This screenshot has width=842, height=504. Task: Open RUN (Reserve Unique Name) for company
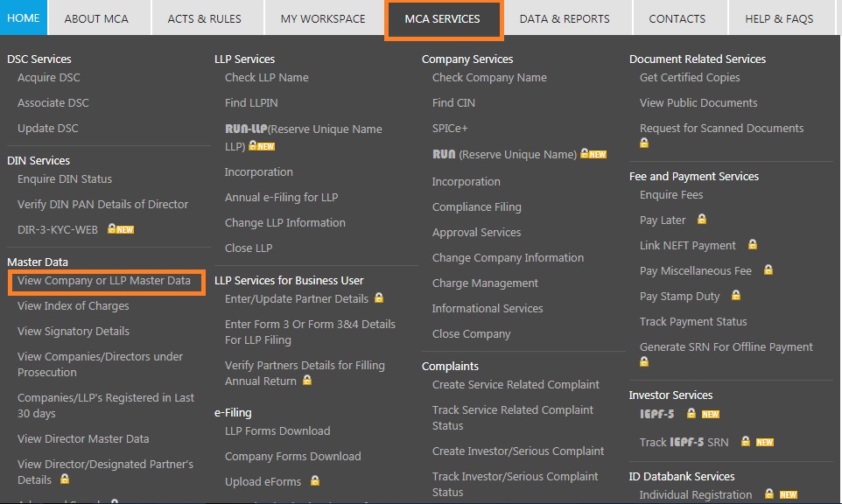pos(504,155)
